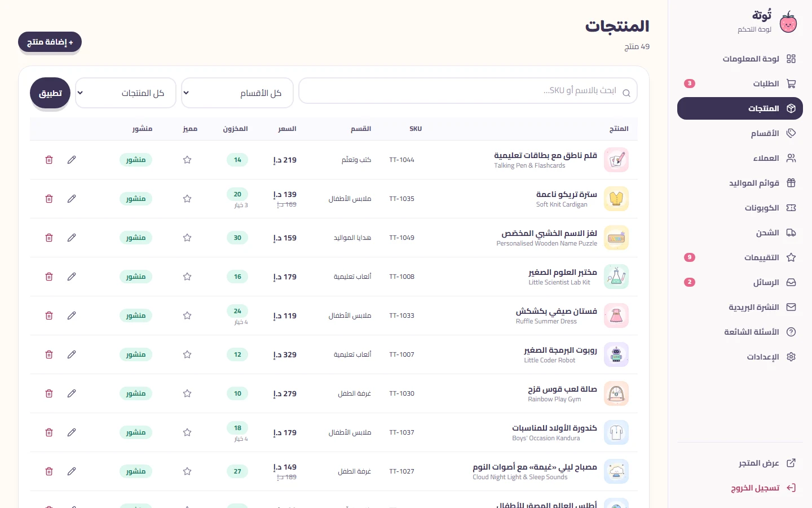Delete Soft Knit Cardigan via trash icon
Image resolution: width=812 pixels, height=508 pixels.
click(49, 199)
